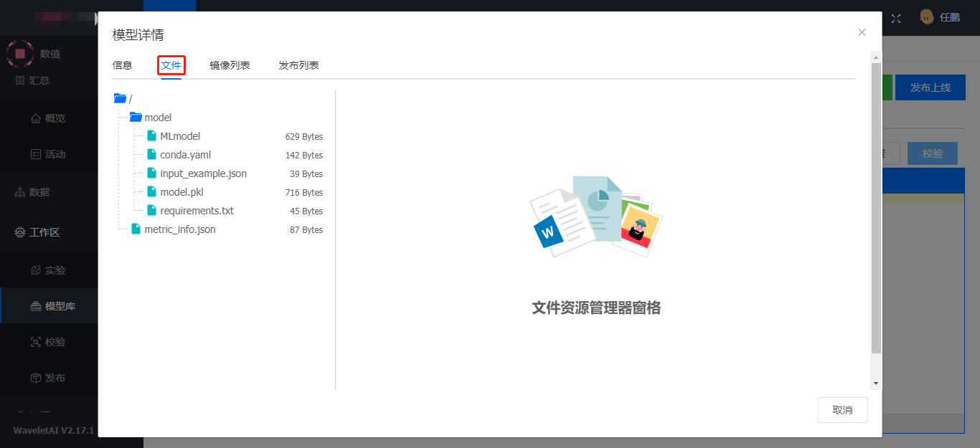Click the requirements.txt file icon
980x448 pixels.
pos(151,210)
